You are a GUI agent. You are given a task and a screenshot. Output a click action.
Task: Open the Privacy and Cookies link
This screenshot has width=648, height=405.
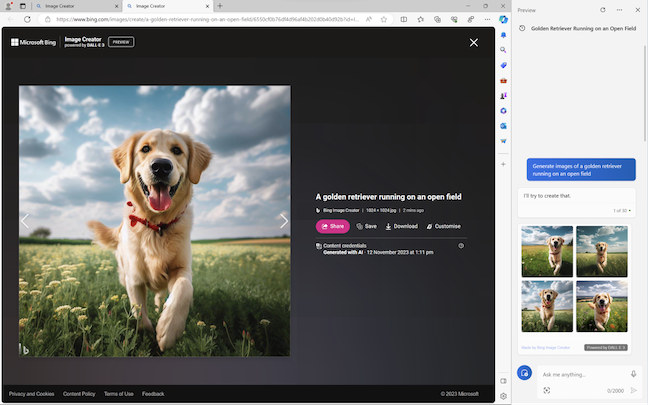pos(31,394)
